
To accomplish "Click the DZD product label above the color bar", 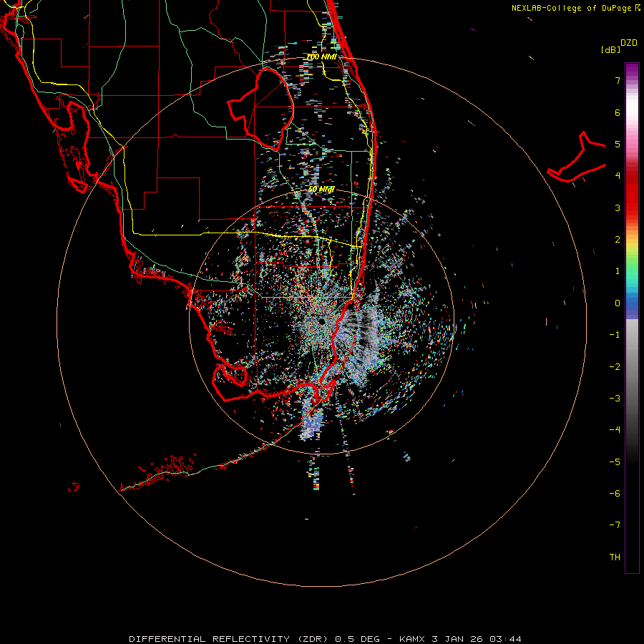I will click(629, 43).
